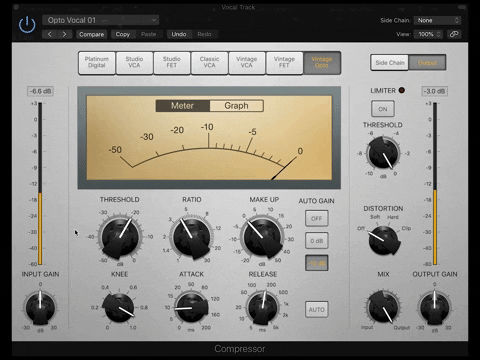
Task: Select the Vintage Opto compressor model
Action: point(322,62)
